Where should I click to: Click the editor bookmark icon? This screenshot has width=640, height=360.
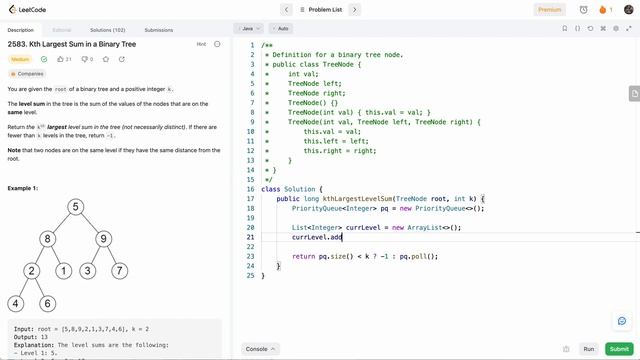tap(564, 28)
